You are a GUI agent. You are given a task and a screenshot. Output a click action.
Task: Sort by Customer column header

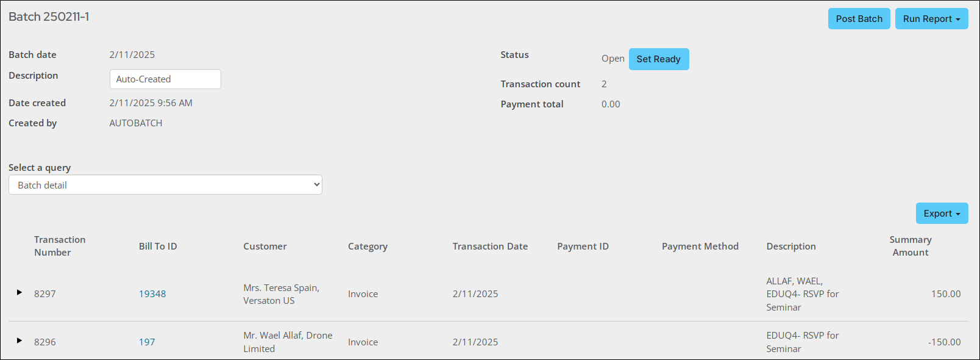pyautogui.click(x=265, y=247)
